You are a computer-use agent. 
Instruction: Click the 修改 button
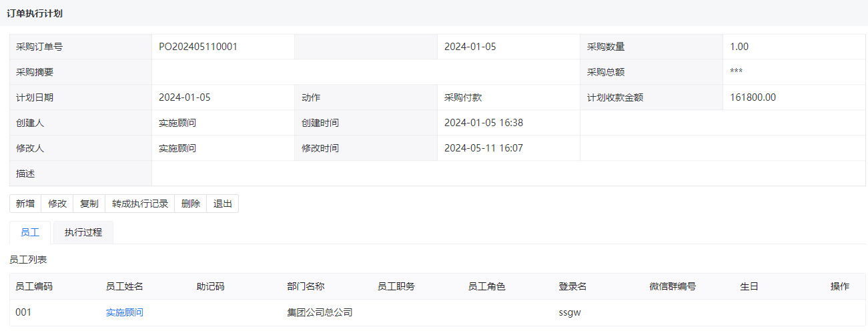(x=57, y=204)
